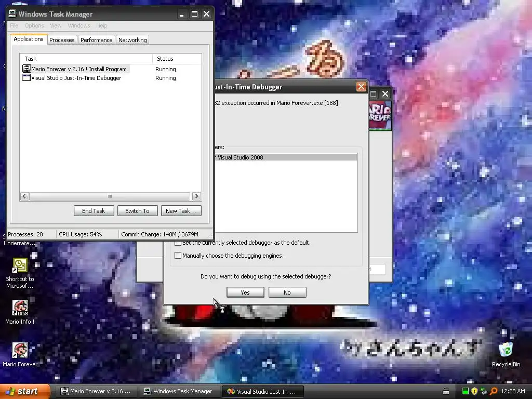Click the keyboard icon in taskbar
This screenshot has height=399, width=532.
click(446, 392)
